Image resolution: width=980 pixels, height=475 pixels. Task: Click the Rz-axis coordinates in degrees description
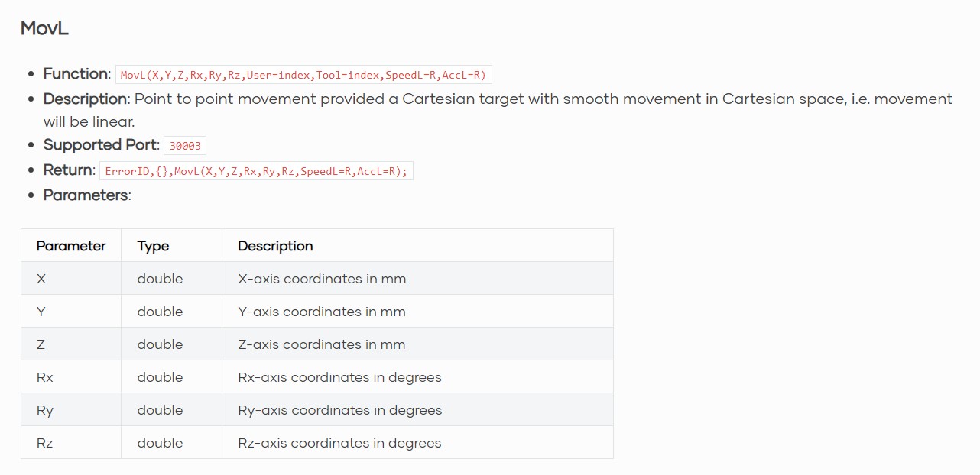[339, 443]
